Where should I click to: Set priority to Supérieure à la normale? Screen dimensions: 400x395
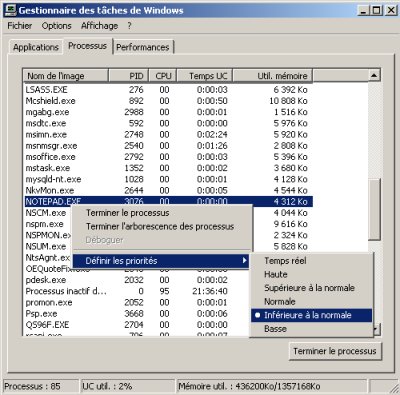[x=309, y=288]
